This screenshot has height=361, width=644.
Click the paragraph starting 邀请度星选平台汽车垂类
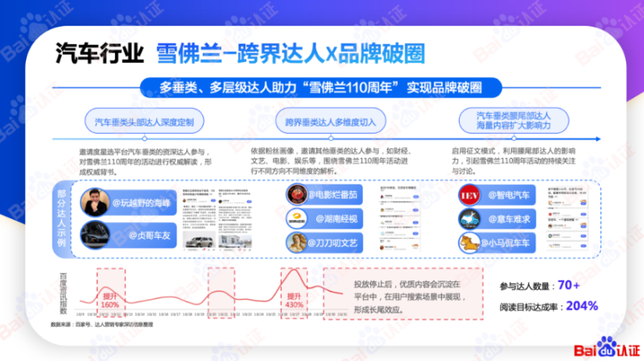[x=146, y=162]
